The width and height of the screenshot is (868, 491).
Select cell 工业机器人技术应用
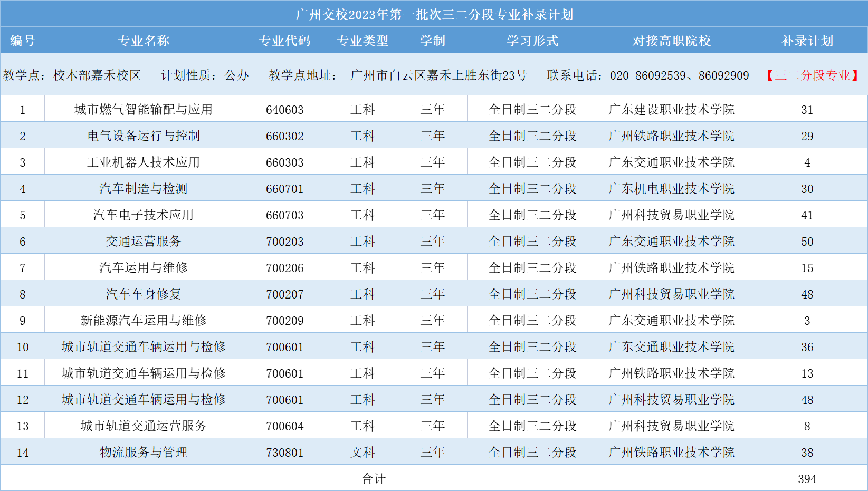pyautogui.click(x=144, y=162)
